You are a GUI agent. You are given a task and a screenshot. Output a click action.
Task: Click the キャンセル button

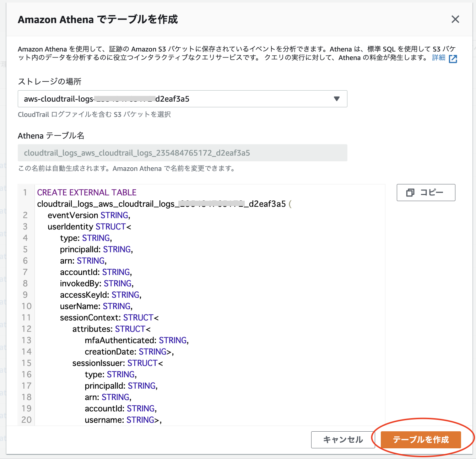[x=342, y=439]
